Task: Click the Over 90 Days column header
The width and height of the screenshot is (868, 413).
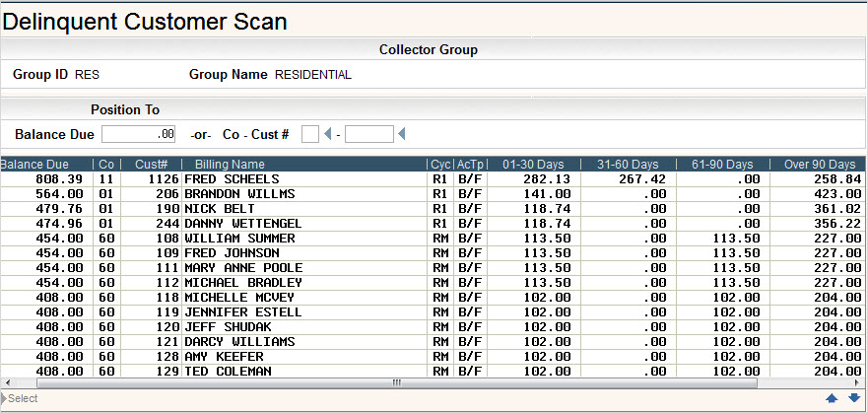Action: [819, 165]
